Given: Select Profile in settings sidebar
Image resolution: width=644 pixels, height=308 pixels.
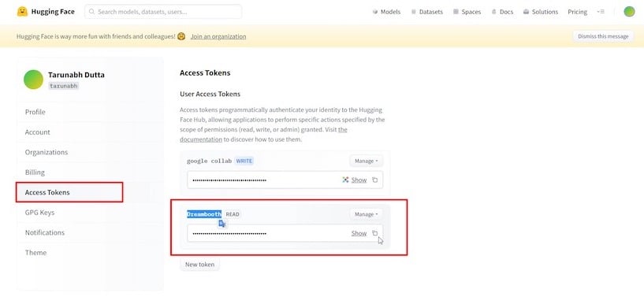Looking at the screenshot, I should [35, 112].
